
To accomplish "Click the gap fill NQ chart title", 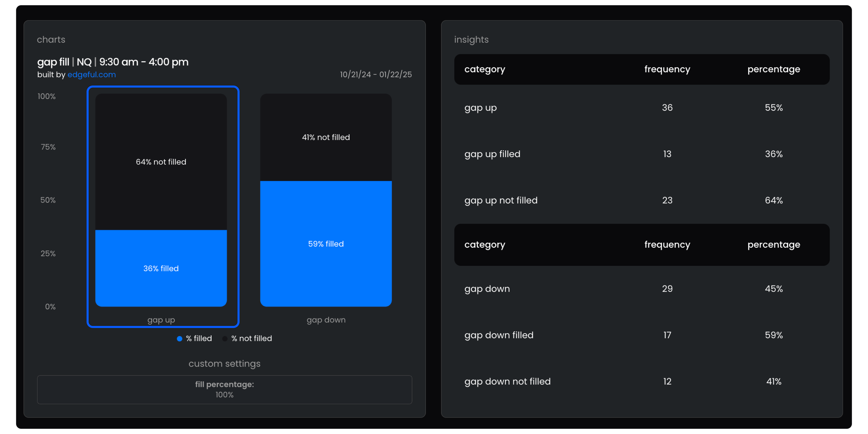I will coord(113,62).
